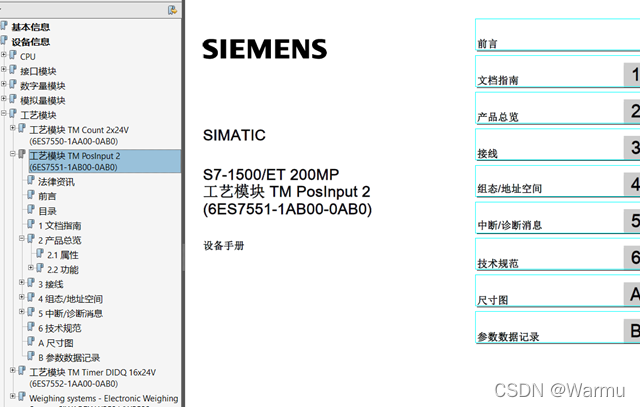
Task: Go to 3 接线 bookmark
Action: click(x=51, y=285)
